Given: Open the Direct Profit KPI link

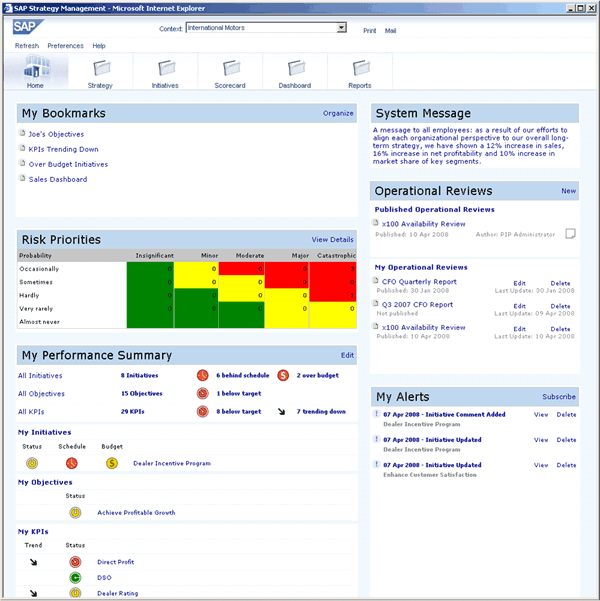Looking at the screenshot, I should tap(115, 562).
